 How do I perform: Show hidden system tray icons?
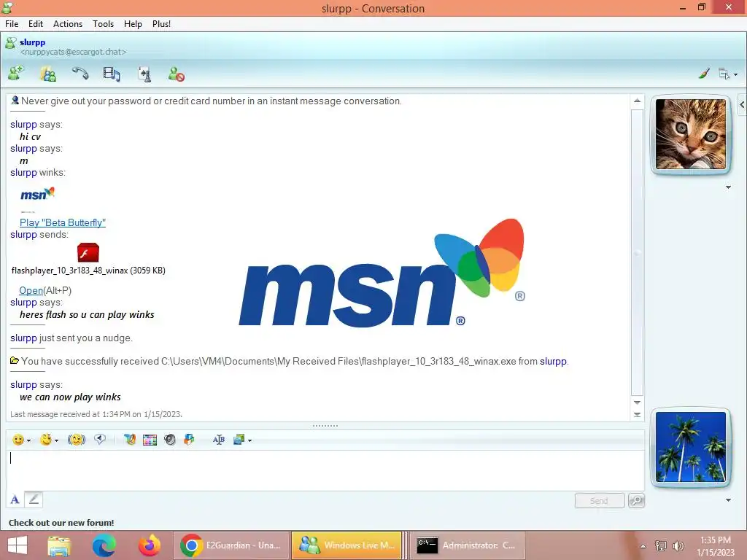pos(643,546)
